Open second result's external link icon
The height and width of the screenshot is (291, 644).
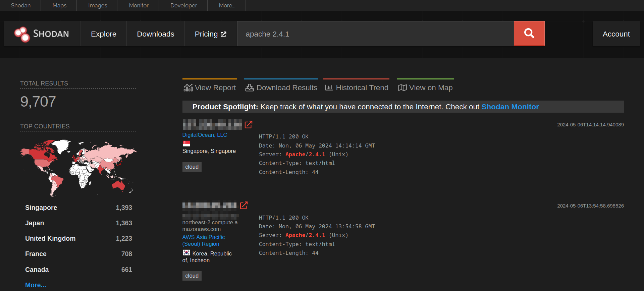(x=244, y=205)
